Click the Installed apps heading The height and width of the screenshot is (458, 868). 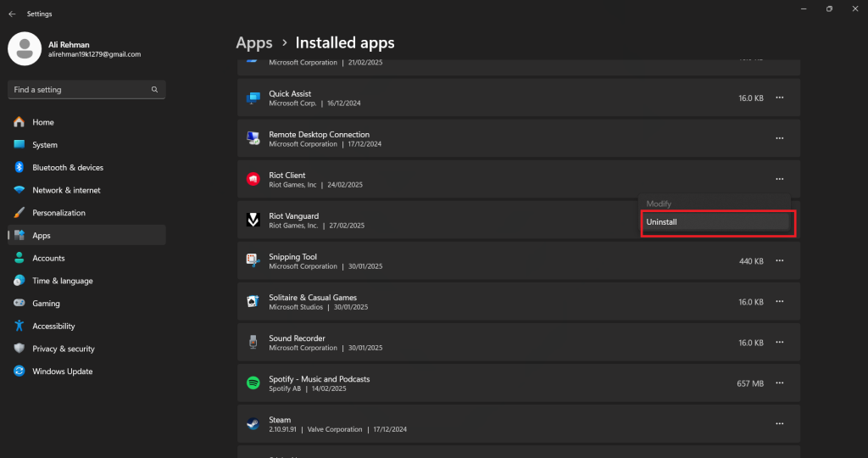[345, 42]
